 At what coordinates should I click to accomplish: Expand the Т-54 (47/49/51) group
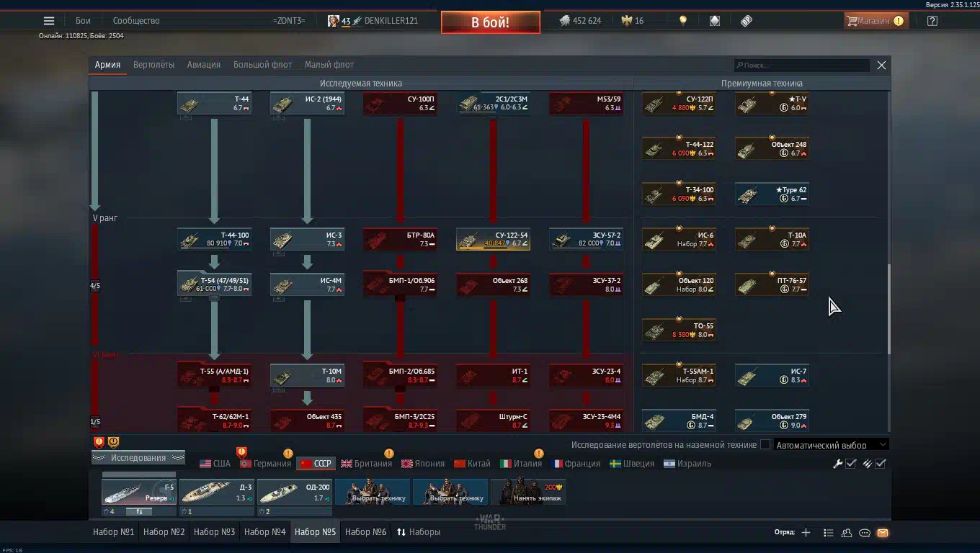pyautogui.click(x=214, y=284)
